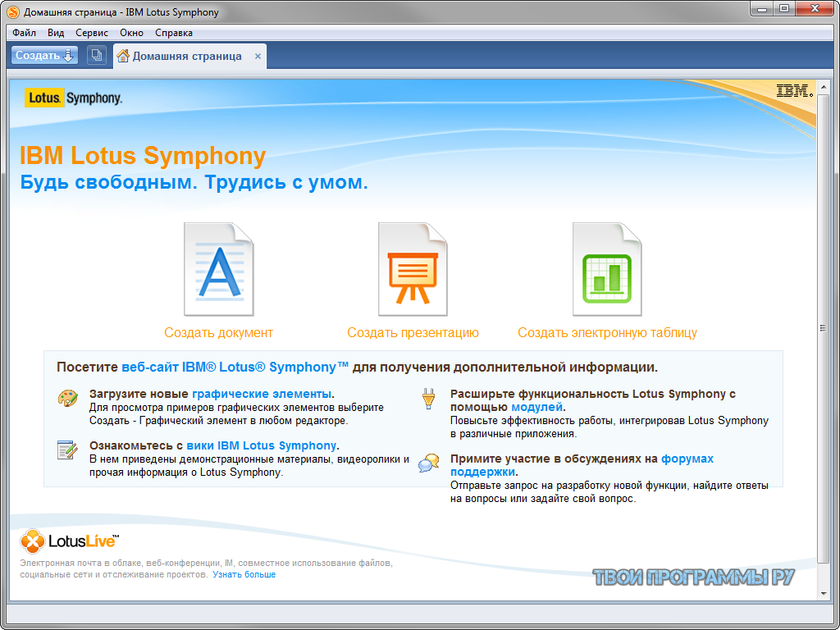Click the Create presentation easel icon
The width and height of the screenshot is (840, 630).
(413, 269)
